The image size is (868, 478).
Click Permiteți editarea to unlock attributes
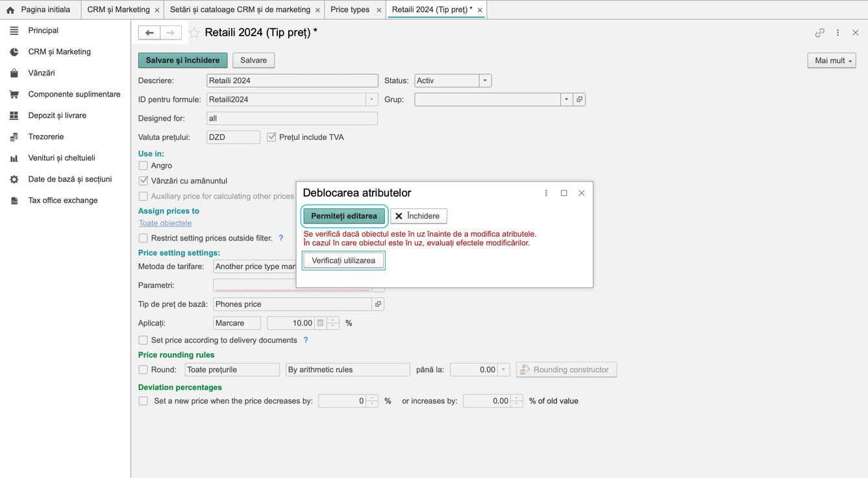tap(344, 216)
